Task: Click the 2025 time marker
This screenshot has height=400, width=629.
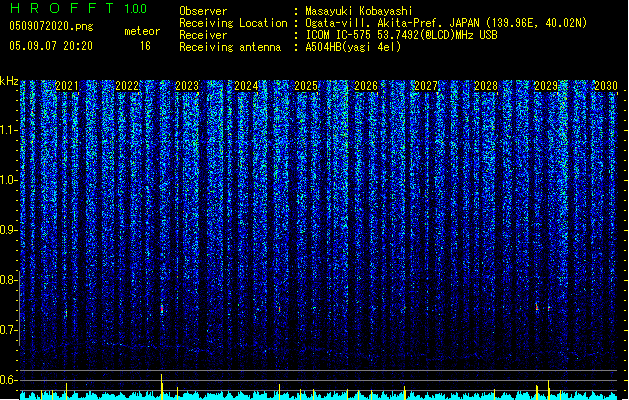Action: pos(306,86)
